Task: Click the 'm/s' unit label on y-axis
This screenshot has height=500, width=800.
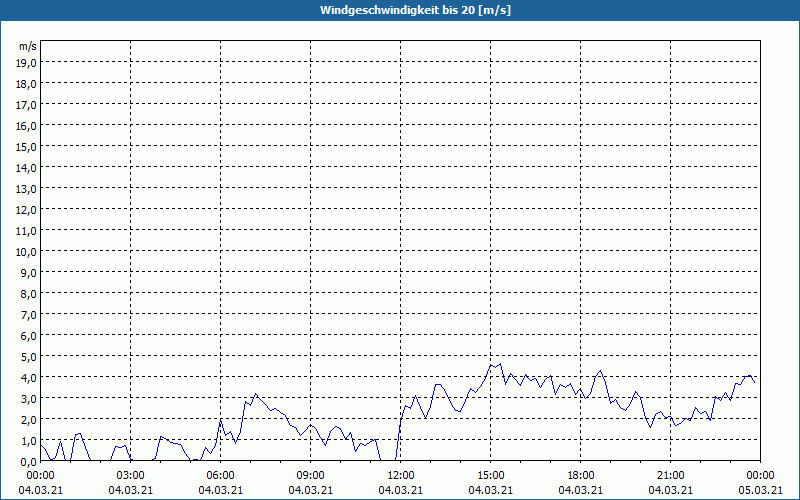Action: pyautogui.click(x=28, y=46)
